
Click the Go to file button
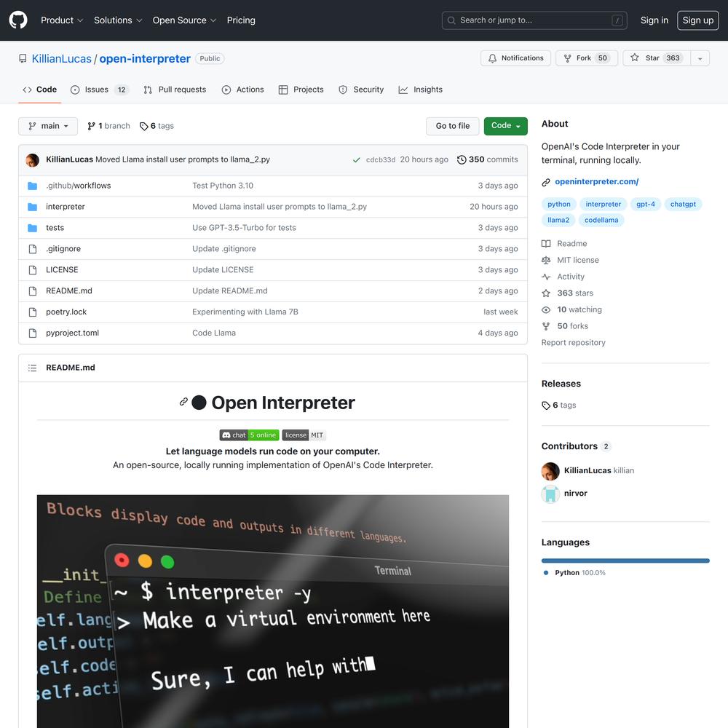(453, 126)
